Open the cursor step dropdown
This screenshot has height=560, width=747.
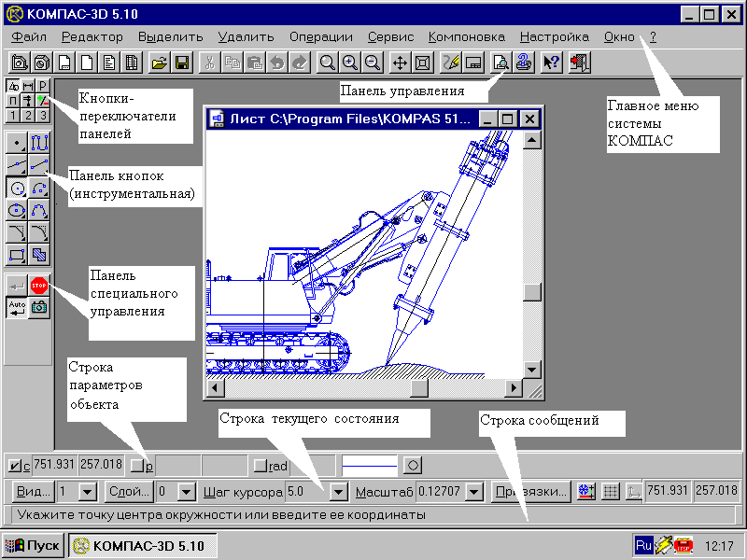(338, 492)
